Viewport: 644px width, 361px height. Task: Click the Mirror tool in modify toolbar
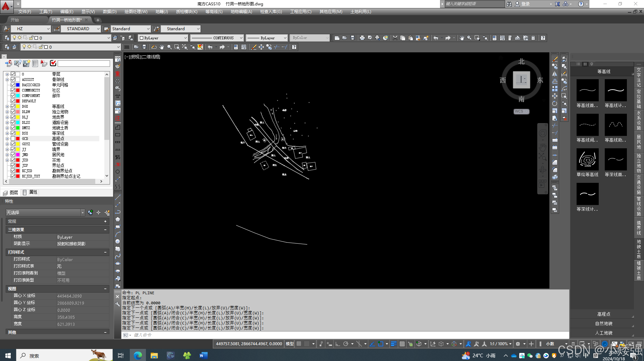click(555, 74)
